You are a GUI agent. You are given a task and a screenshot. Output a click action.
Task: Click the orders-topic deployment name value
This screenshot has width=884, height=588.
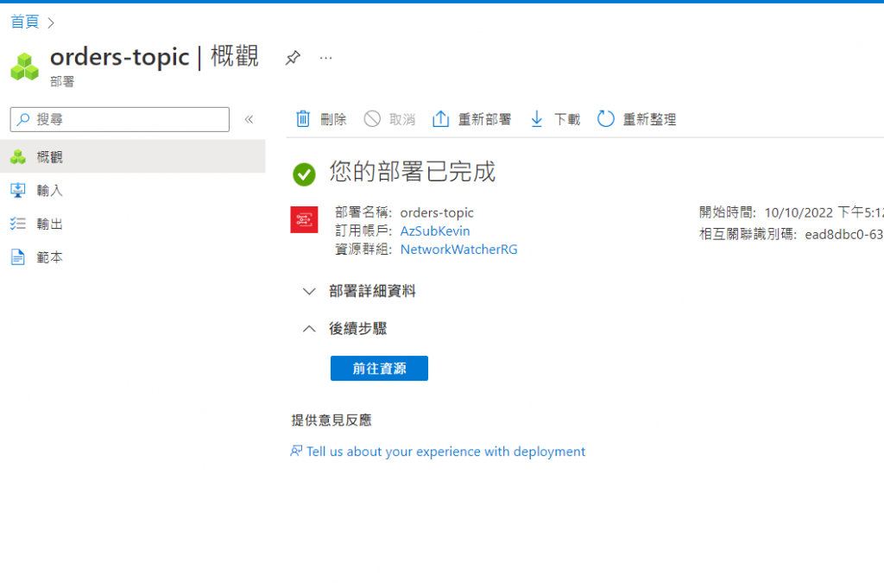tap(437, 212)
